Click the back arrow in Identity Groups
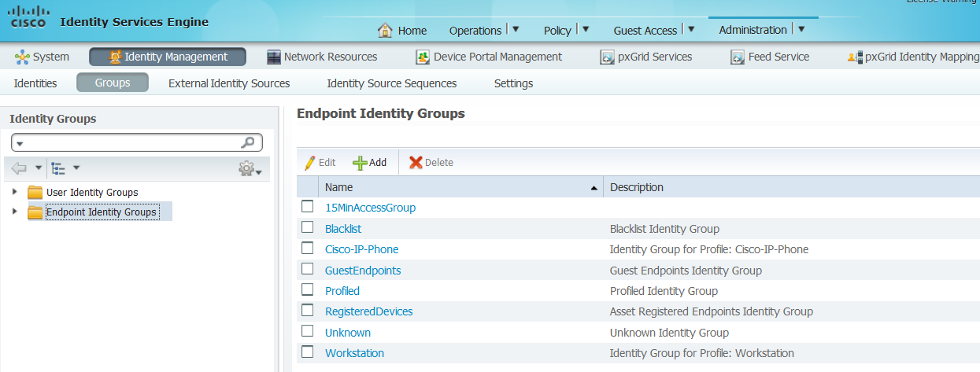Screen dimensions: 980x372 pyautogui.click(x=20, y=168)
